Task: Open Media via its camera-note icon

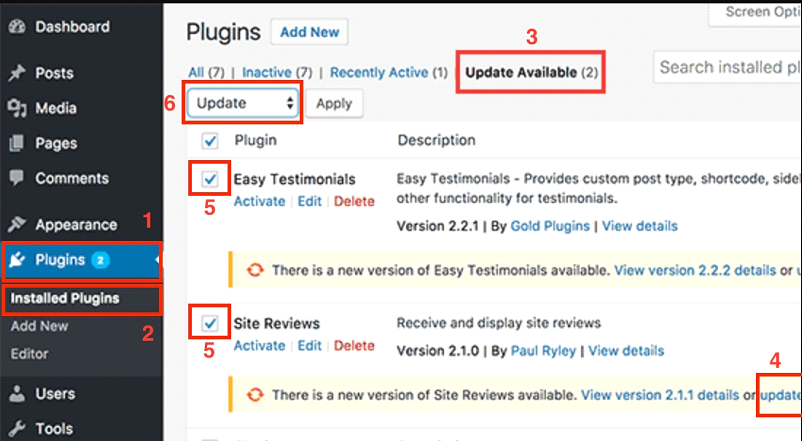Action: pyautogui.click(x=17, y=108)
